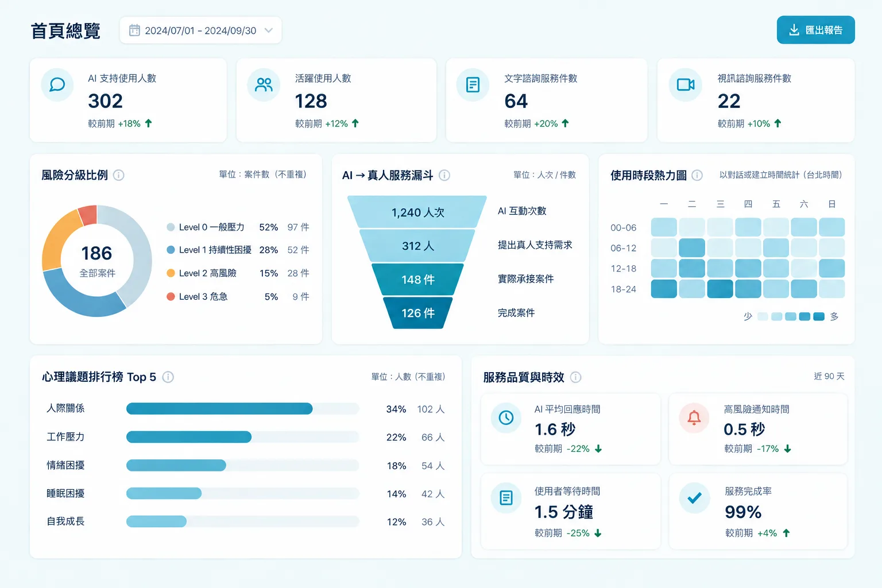Click the 99% service completion value

pyautogui.click(x=743, y=512)
